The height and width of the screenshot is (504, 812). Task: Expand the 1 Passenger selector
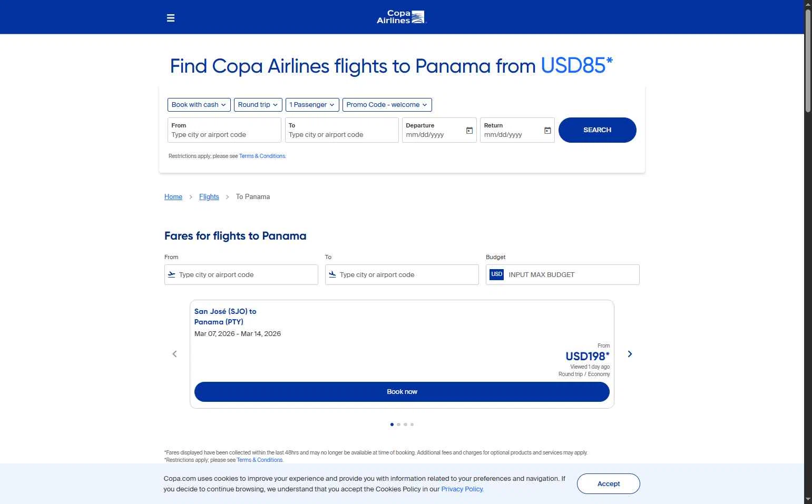312,105
